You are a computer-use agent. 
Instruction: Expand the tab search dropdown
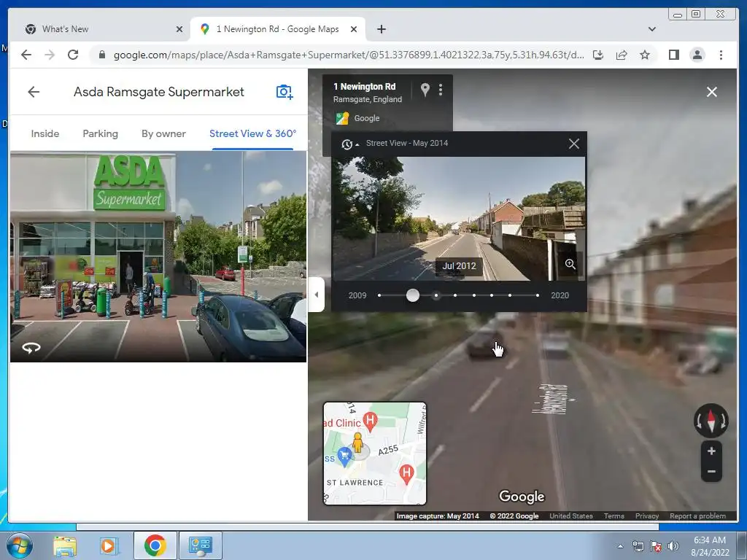pyautogui.click(x=651, y=29)
